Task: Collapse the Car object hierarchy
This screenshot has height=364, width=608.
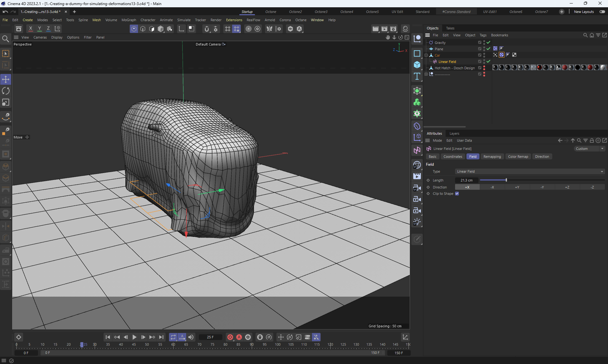Action: (426, 55)
